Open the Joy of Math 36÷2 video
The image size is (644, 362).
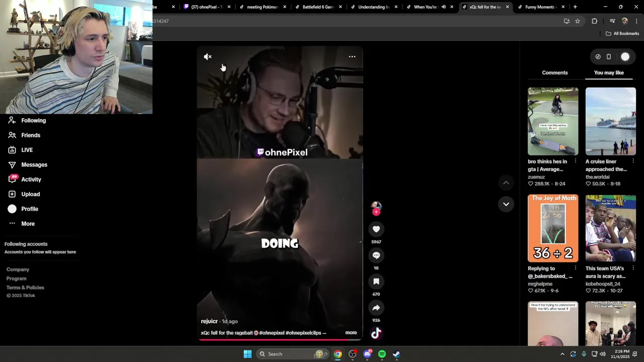tap(553, 228)
